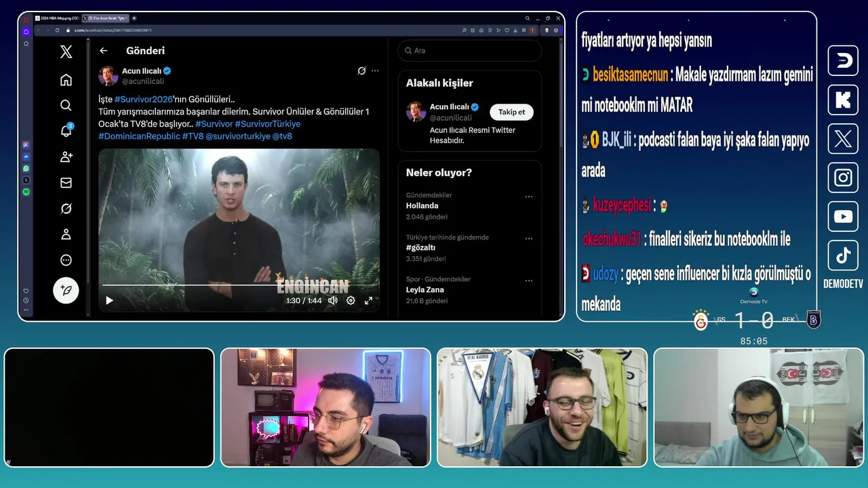This screenshot has height=488, width=868.
Task: Select the besiktasamecnun chat username
Action: click(631, 75)
